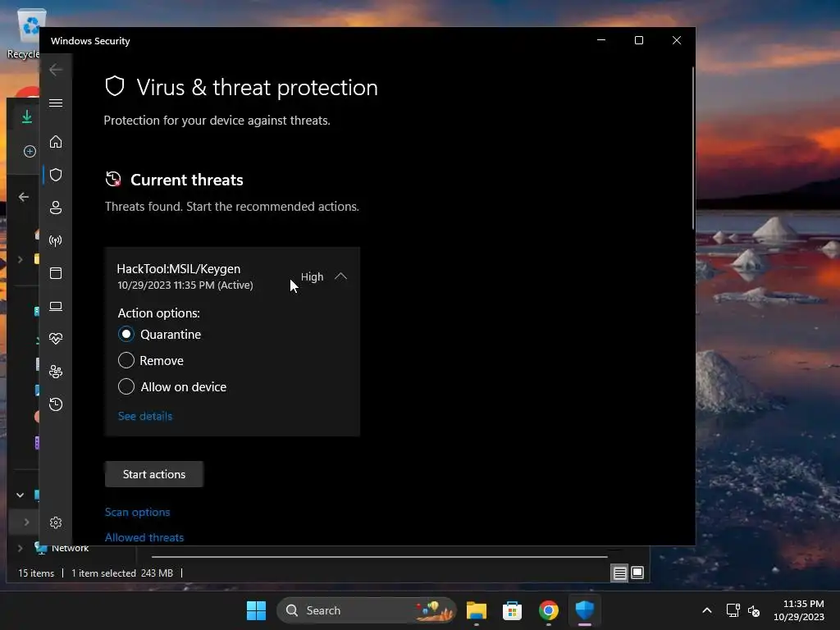Collapse the HackTool:MSIL/Keygen threat card
The height and width of the screenshot is (630, 840).
point(340,276)
